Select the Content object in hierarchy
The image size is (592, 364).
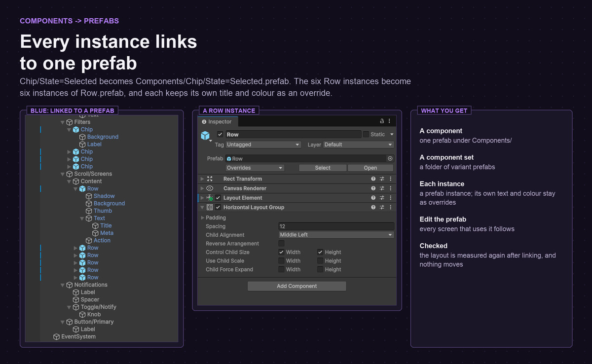coord(91,181)
